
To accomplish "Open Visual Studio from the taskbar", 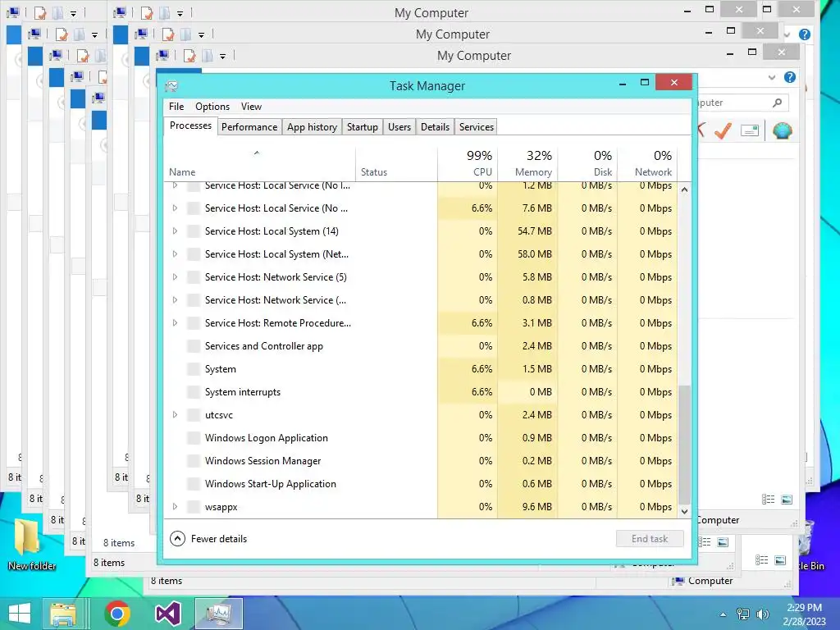I will coord(167,614).
